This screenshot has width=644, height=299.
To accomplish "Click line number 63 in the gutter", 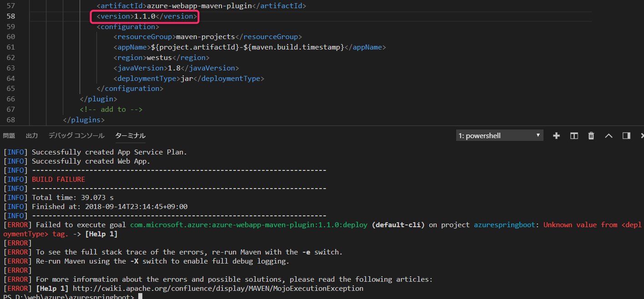I will 11,68.
